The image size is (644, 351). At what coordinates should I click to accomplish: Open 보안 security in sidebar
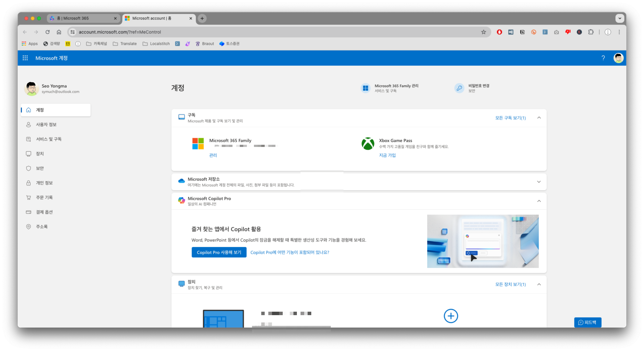pyautogui.click(x=39, y=168)
